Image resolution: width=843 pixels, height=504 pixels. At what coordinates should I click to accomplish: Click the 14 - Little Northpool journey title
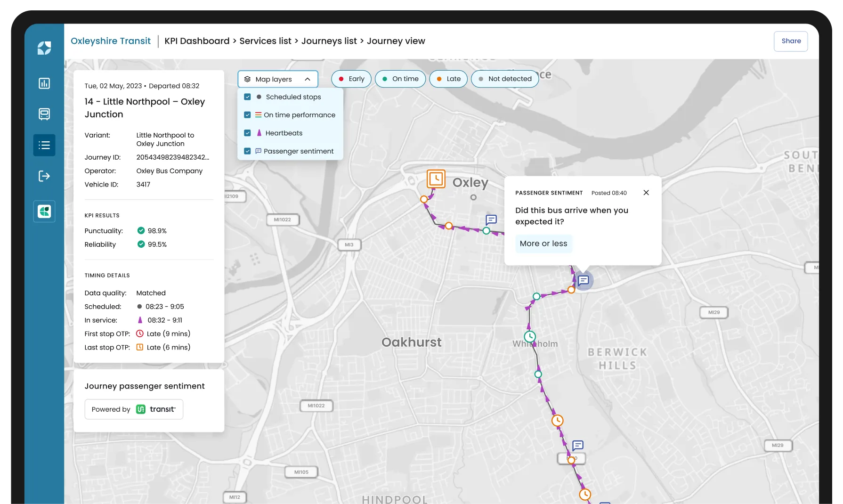pyautogui.click(x=145, y=108)
